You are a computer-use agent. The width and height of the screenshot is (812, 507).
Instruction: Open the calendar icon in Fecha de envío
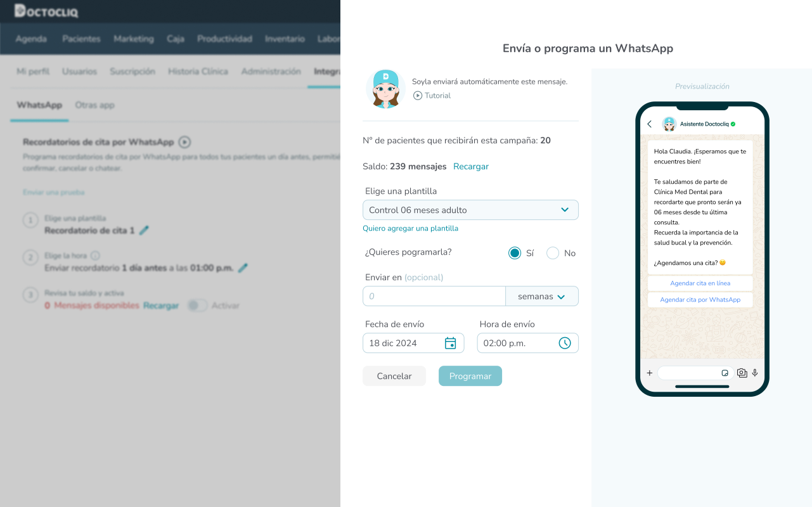click(x=451, y=343)
